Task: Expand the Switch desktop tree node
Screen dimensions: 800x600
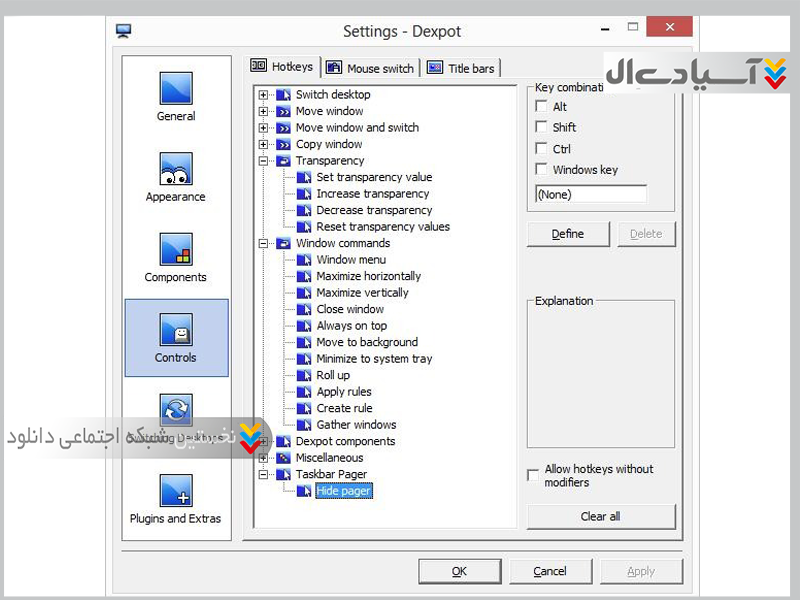Action: point(264,95)
